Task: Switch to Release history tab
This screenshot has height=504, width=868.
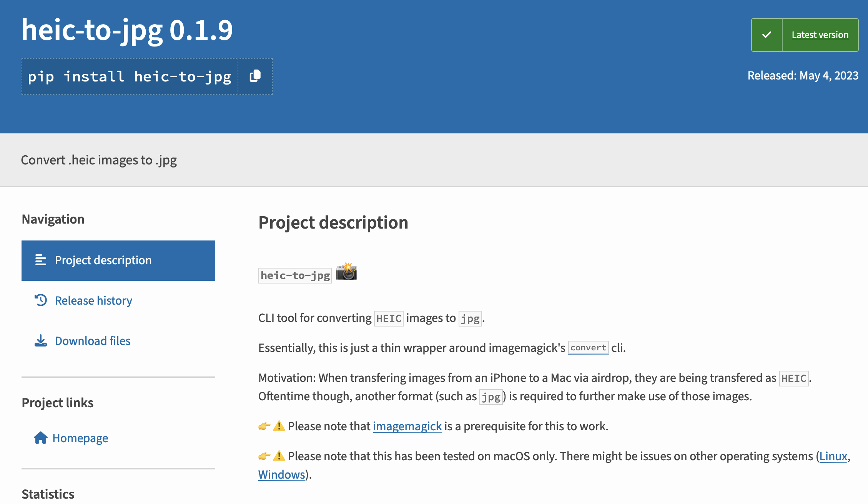Action: (x=93, y=300)
